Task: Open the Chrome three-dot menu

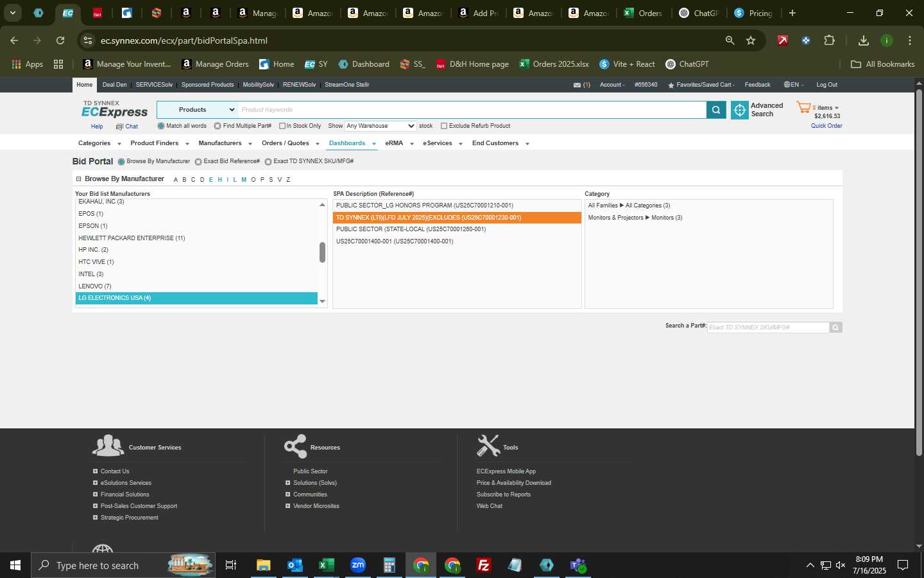Action: click(x=910, y=40)
